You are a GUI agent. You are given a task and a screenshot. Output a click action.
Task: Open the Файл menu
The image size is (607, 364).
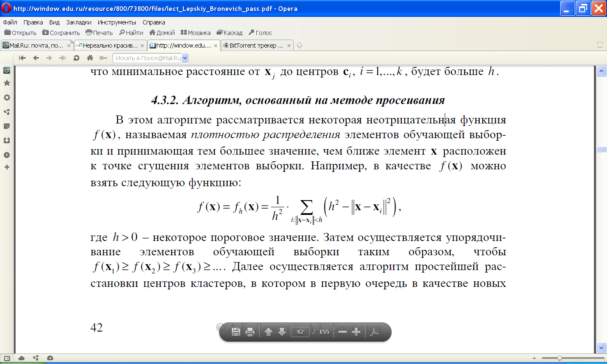pyautogui.click(x=10, y=22)
